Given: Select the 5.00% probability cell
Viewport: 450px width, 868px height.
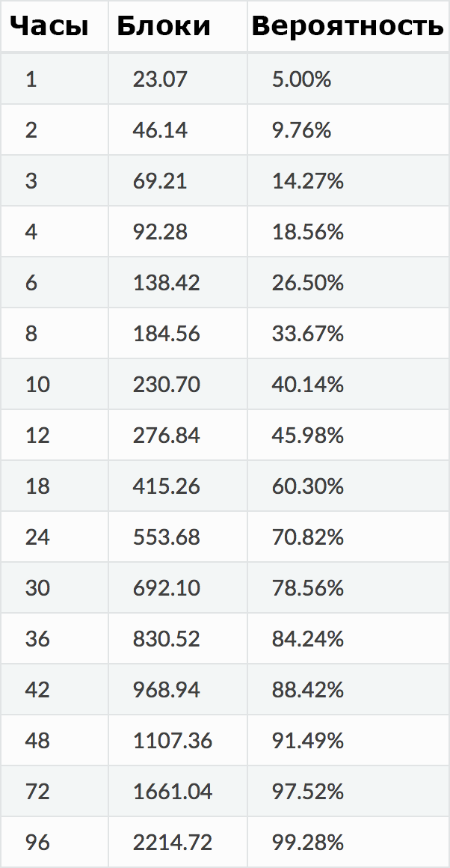Looking at the screenshot, I should (x=348, y=80).
